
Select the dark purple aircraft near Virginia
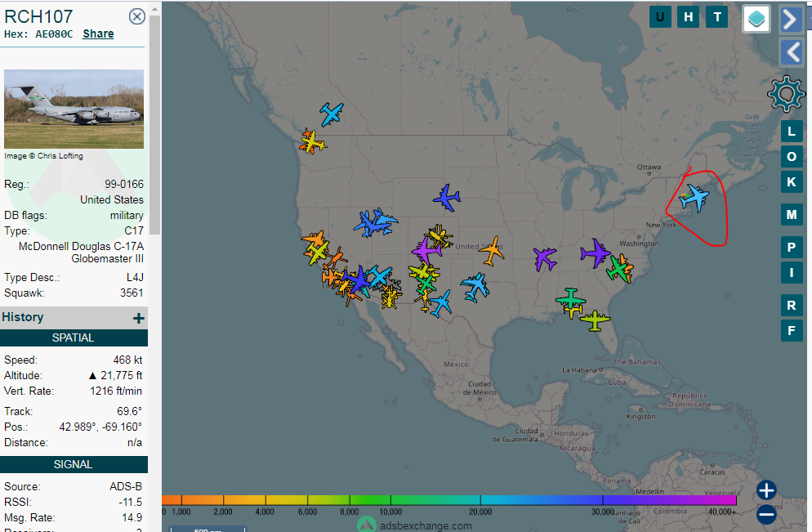coord(595,253)
